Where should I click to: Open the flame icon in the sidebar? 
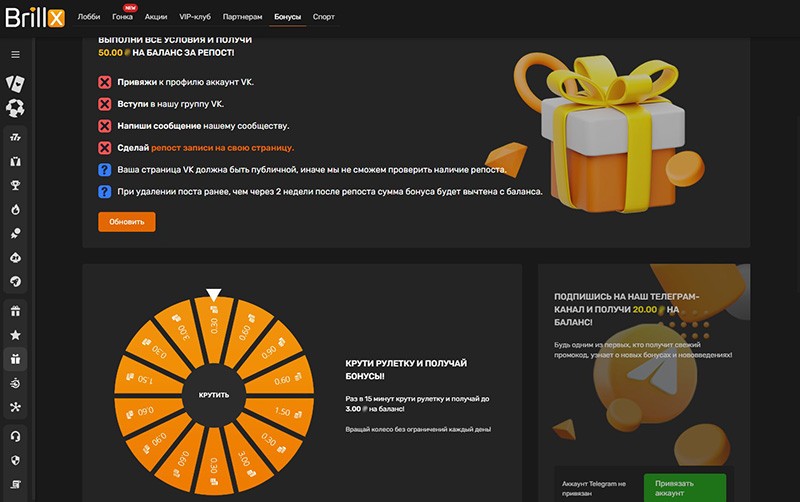(x=15, y=209)
